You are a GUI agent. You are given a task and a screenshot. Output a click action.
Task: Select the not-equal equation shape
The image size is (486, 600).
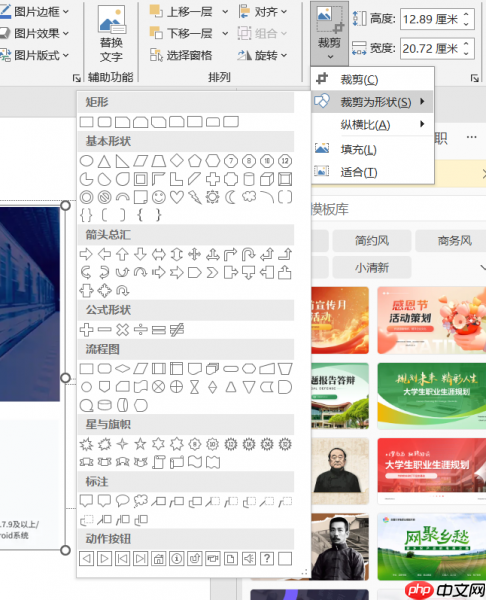pyautogui.click(x=177, y=329)
